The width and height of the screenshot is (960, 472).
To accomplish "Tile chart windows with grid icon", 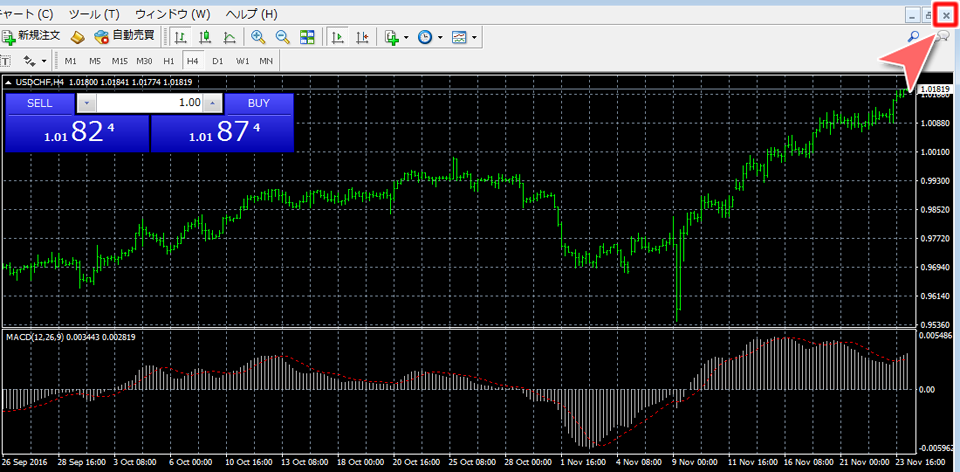I will point(307,37).
